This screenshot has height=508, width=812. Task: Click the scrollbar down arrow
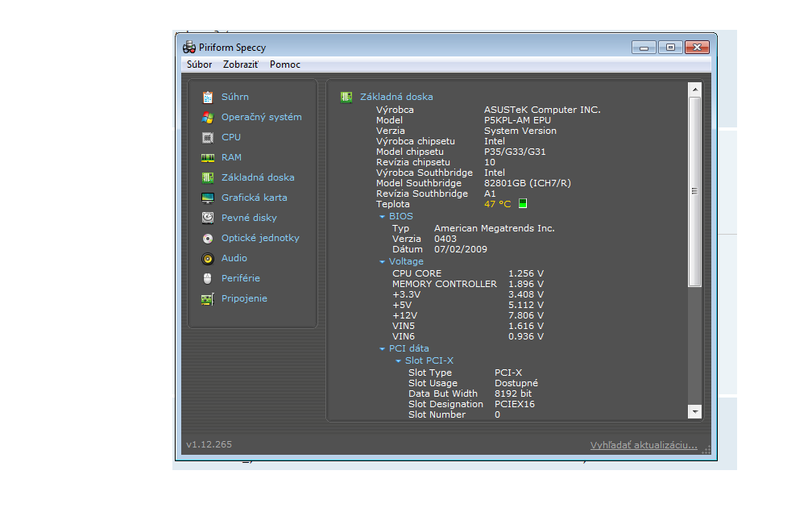click(695, 411)
